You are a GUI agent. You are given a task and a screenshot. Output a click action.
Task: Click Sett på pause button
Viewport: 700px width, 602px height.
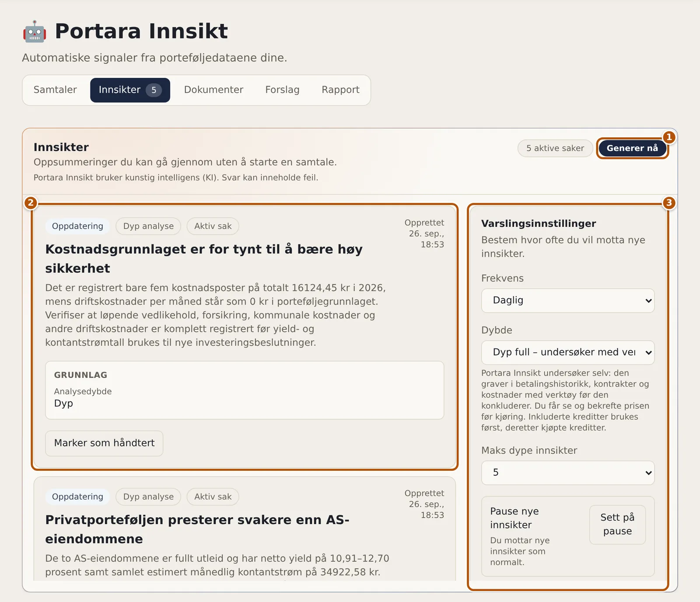[x=617, y=525]
